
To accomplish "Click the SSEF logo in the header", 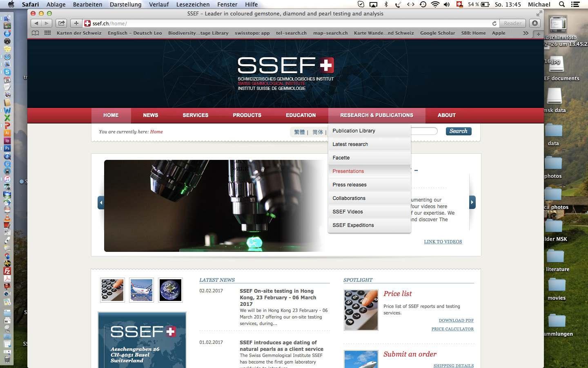I will pos(286,74).
